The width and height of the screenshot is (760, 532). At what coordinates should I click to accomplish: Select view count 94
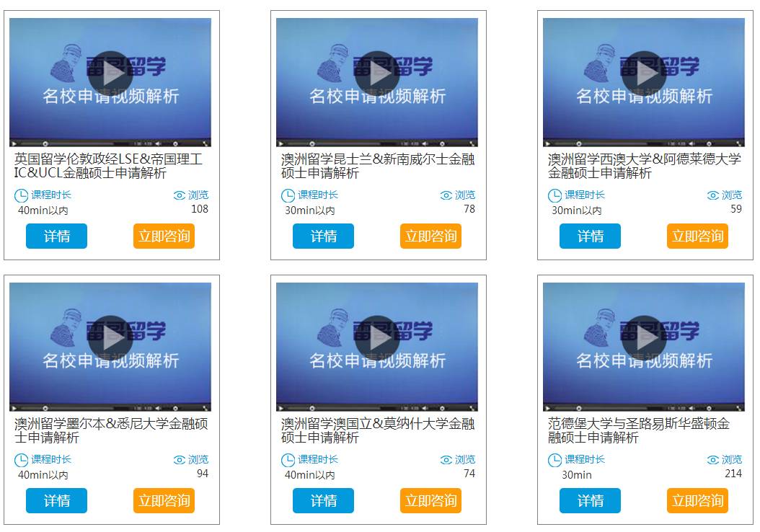(x=203, y=474)
